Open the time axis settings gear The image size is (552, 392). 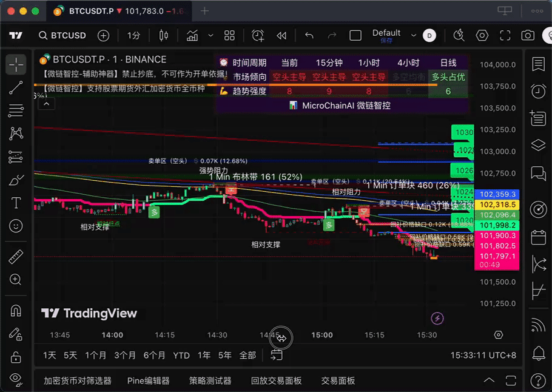coord(499,334)
